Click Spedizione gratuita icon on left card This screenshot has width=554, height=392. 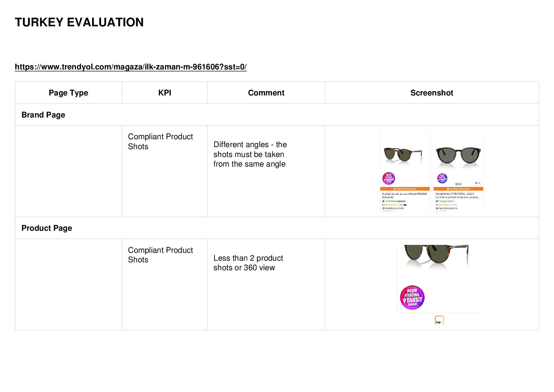(384, 208)
